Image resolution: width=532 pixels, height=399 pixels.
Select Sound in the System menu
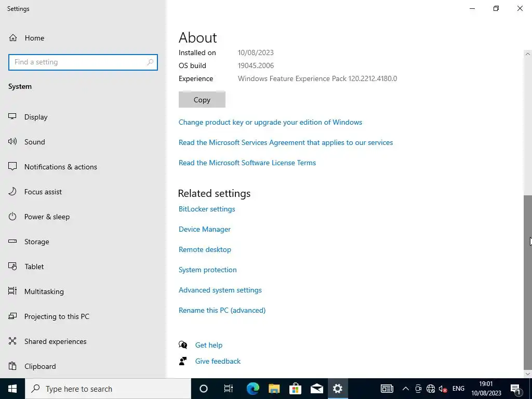[x=35, y=142]
